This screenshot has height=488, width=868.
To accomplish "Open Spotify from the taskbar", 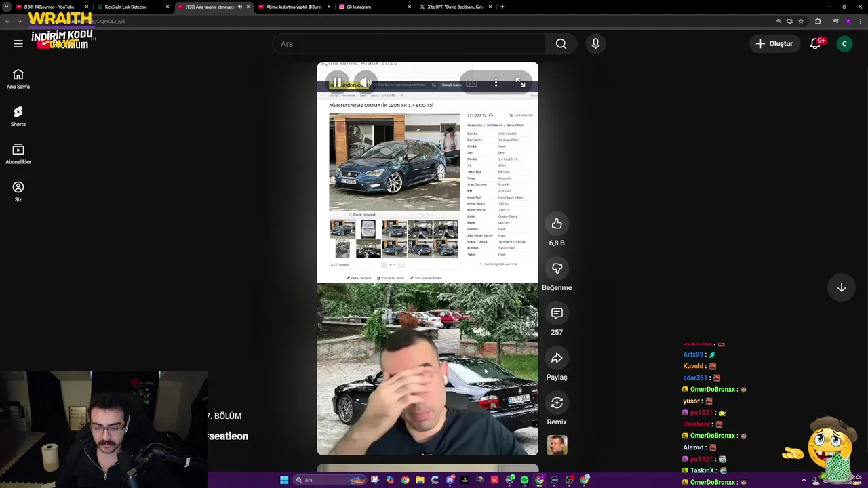I will tap(524, 480).
